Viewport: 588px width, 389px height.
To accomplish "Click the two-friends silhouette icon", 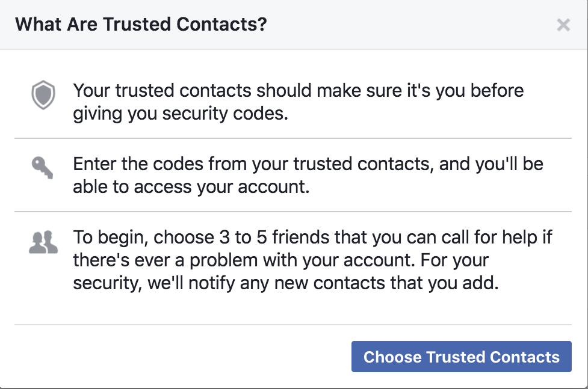I will 43,241.
